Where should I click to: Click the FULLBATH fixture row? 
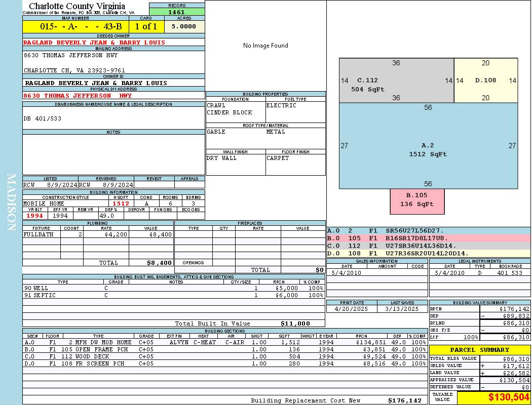pyautogui.click(x=98, y=234)
